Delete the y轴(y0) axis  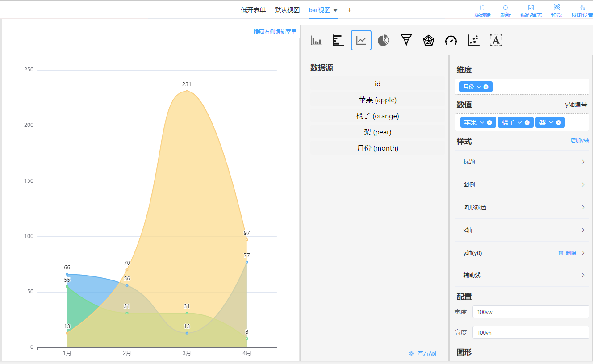pyautogui.click(x=568, y=253)
